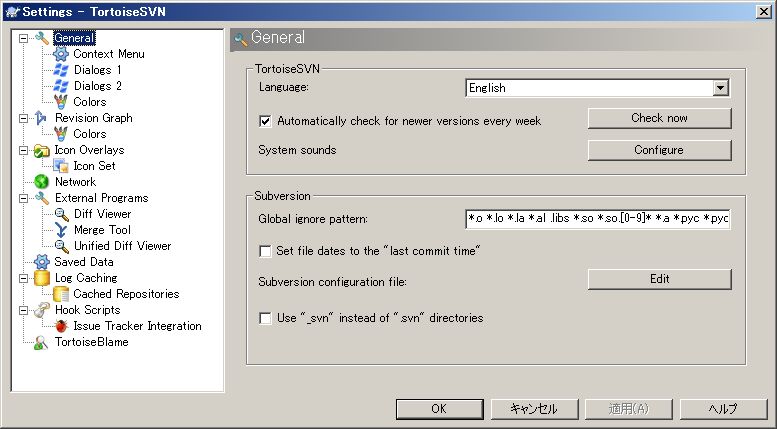Click the Unified Diff Viewer magnifier icon
Viewport: 777px width, 429px height.
pos(61,246)
